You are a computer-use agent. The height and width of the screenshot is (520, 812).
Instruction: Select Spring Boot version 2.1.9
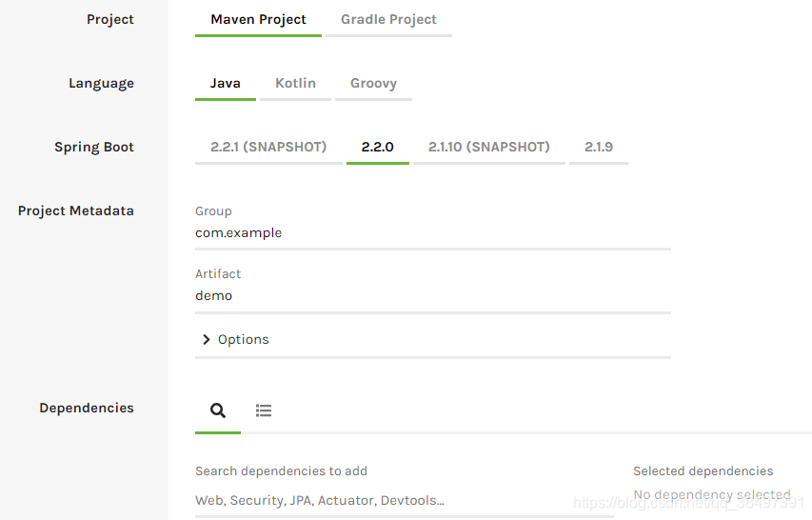pyautogui.click(x=599, y=147)
